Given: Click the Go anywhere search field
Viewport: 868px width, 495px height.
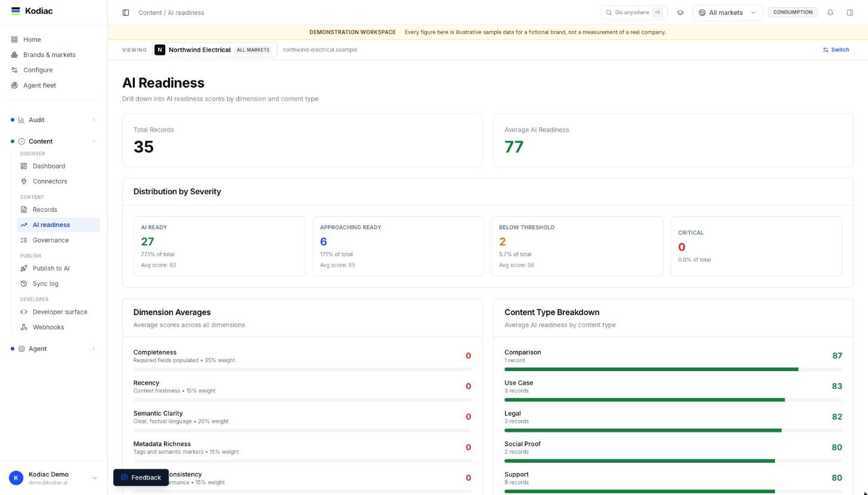Looking at the screenshot, I should tap(634, 13).
